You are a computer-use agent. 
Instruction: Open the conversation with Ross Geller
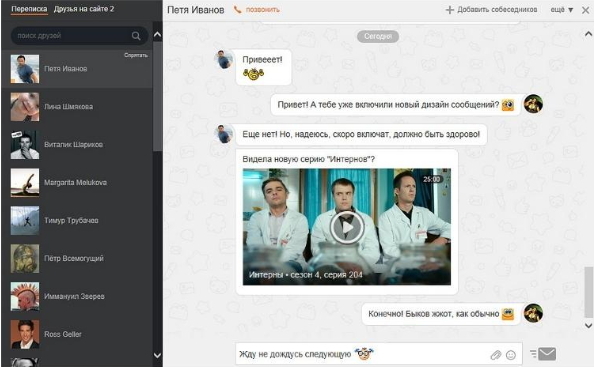(77, 335)
